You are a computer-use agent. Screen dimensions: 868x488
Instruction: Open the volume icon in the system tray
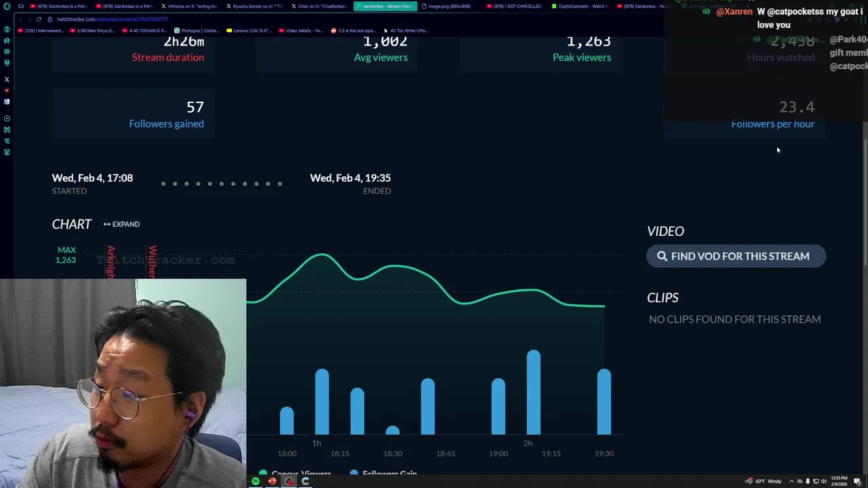click(824, 482)
